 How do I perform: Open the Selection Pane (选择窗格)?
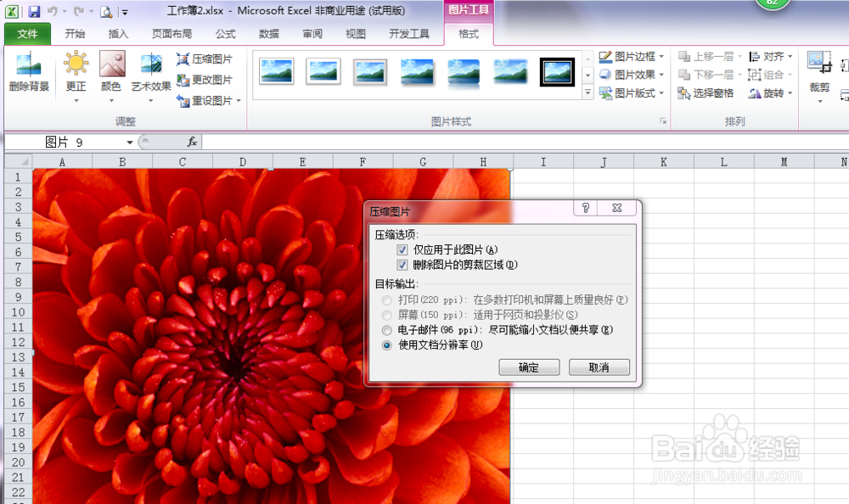tap(706, 93)
